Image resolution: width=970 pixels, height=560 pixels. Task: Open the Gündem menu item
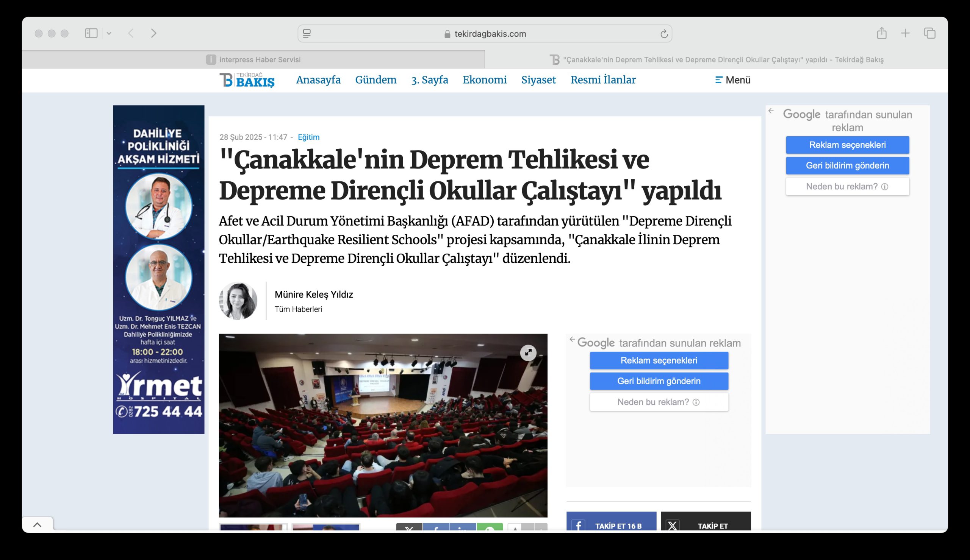click(375, 80)
